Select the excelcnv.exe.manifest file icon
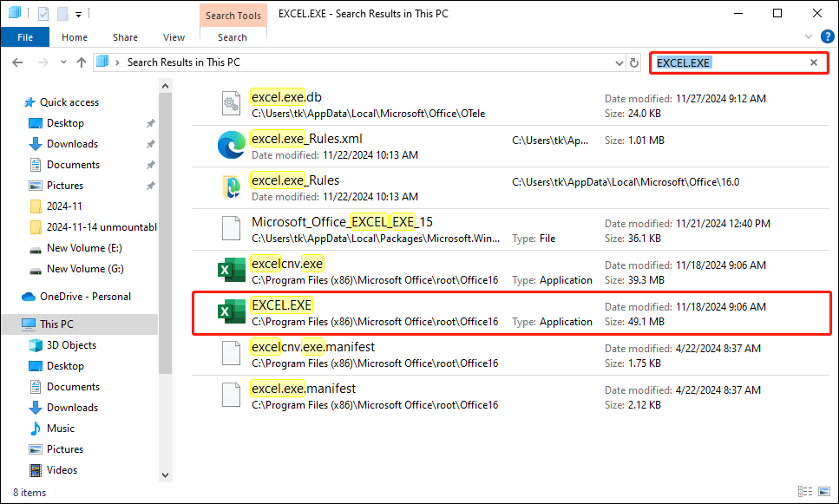Image resolution: width=839 pixels, height=504 pixels. tap(231, 354)
